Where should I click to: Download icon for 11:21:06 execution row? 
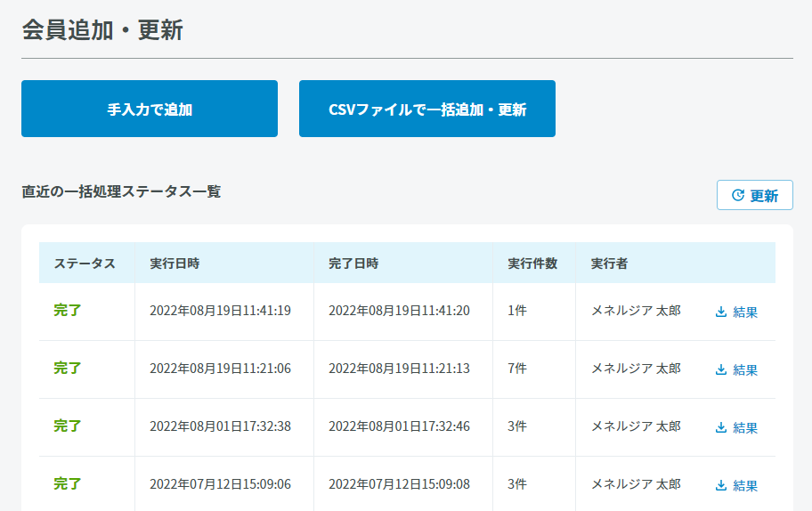[x=721, y=369]
